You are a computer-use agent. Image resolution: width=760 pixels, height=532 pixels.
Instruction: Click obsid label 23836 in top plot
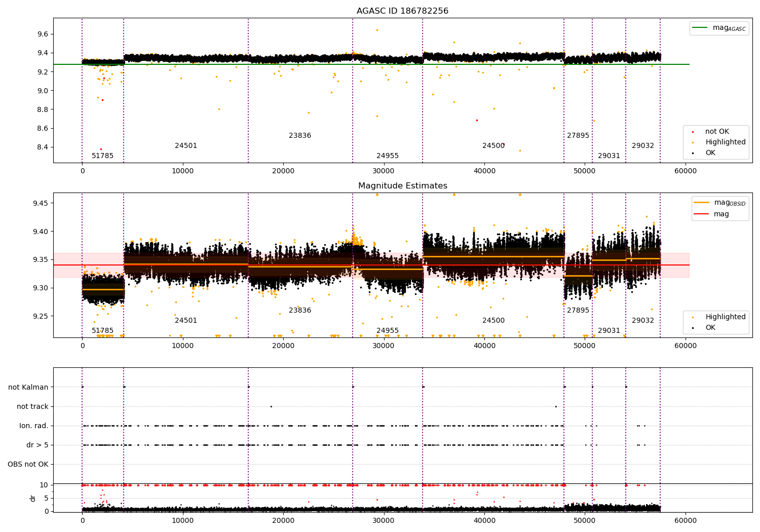[x=300, y=136]
